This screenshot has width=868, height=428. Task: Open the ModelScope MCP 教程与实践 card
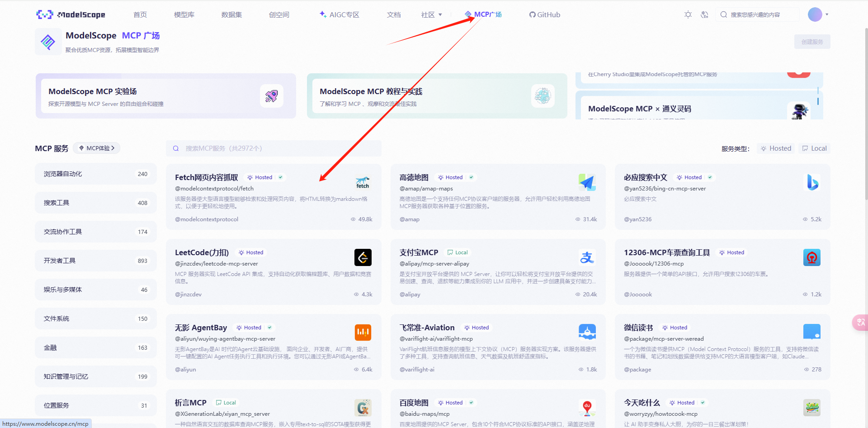click(437, 96)
